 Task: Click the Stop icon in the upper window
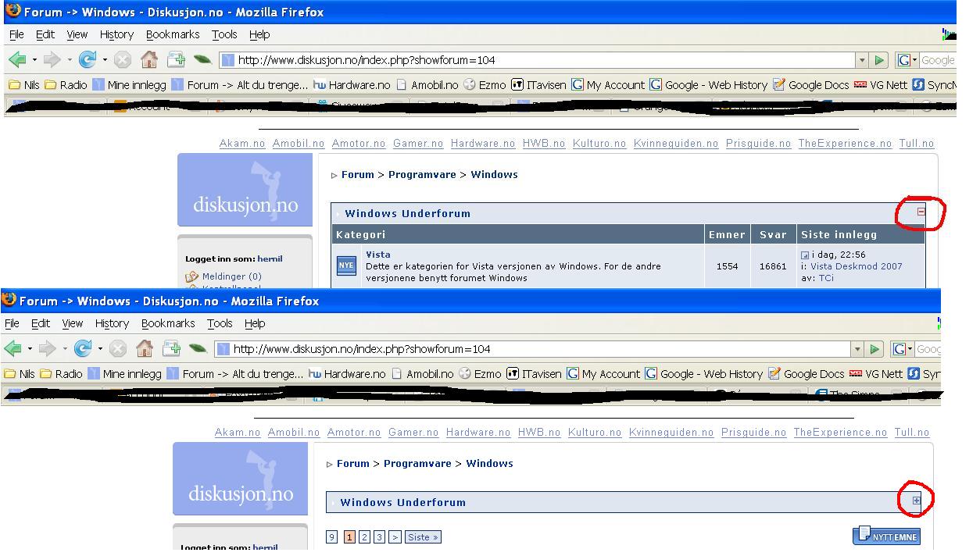[x=123, y=59]
